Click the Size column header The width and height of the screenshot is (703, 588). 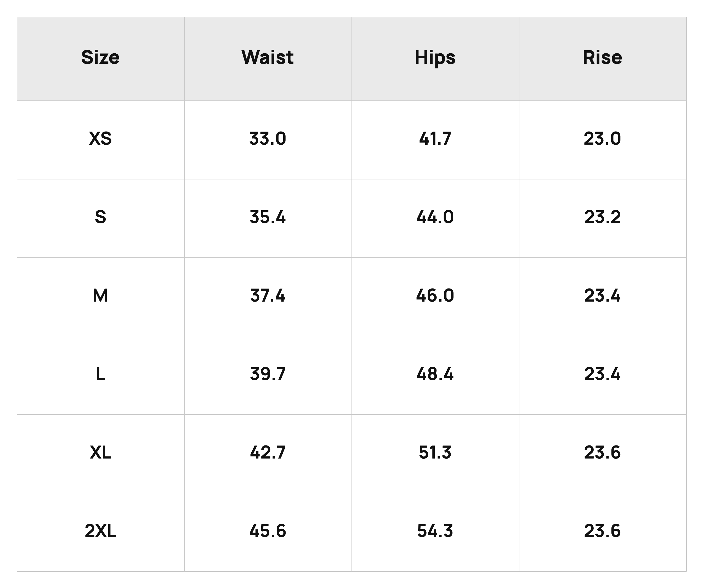coord(100,57)
